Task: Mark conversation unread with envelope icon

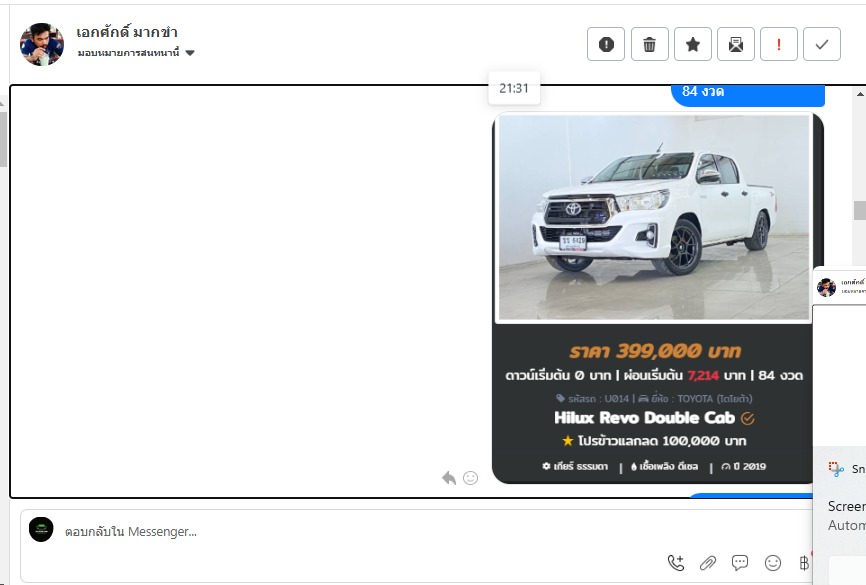Action: 735,44
